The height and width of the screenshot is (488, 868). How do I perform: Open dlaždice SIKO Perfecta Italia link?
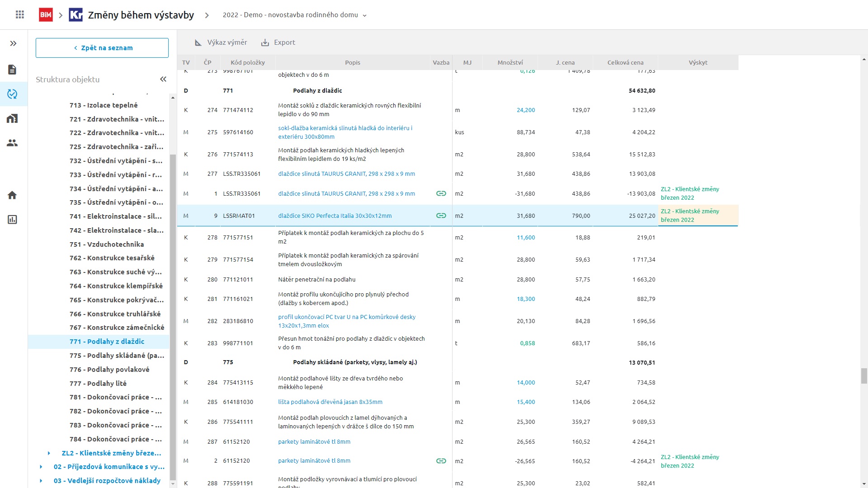[335, 216]
